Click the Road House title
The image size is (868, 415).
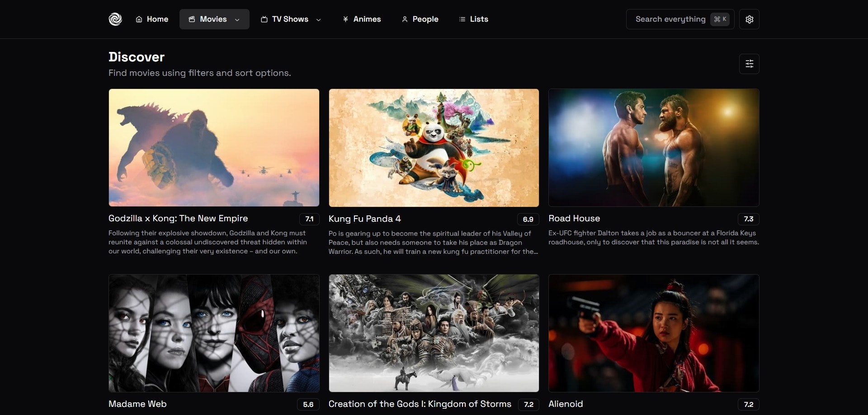click(x=574, y=219)
